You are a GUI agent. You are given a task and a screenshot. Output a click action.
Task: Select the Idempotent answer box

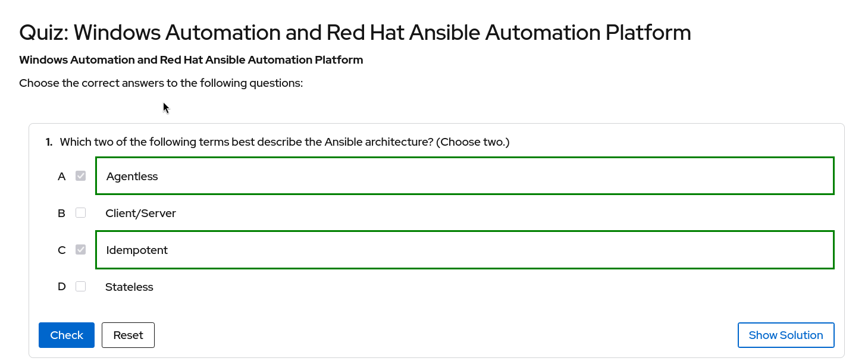tap(464, 250)
